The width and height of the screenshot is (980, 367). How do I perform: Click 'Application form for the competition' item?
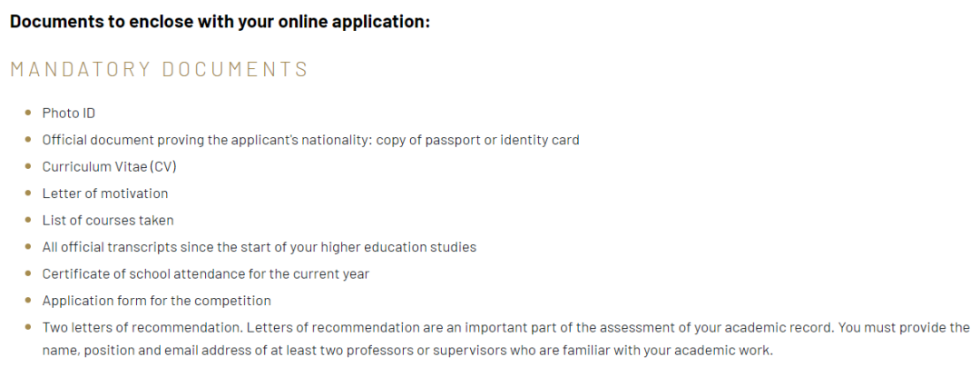coord(156,301)
